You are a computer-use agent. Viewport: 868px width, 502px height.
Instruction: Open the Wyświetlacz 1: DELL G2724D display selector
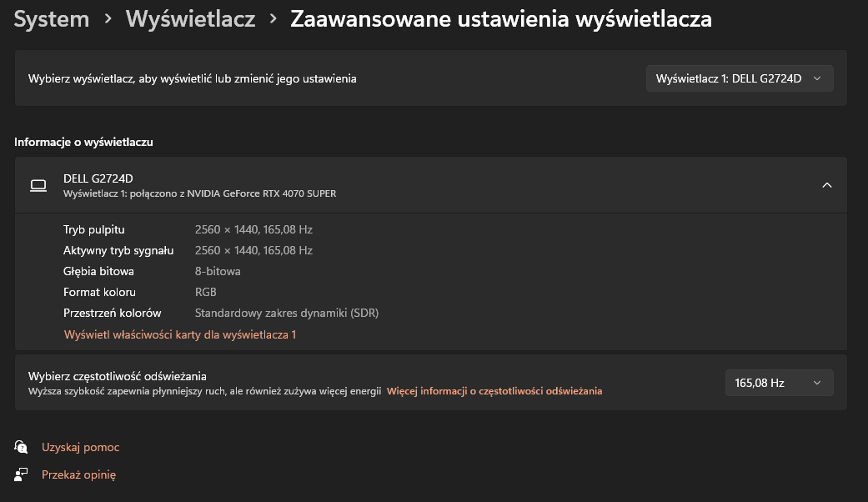point(739,78)
